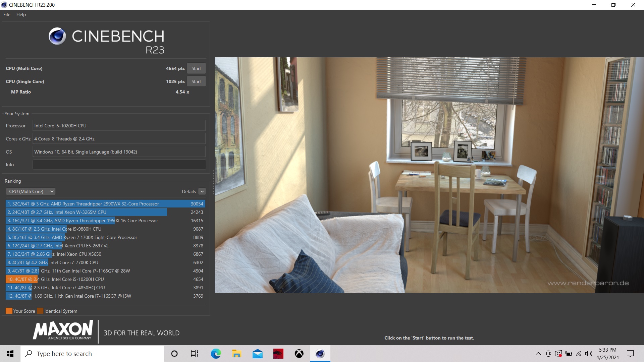644x362 pixels.
Task: Click the Meet Now tray icon
Action: click(548, 354)
